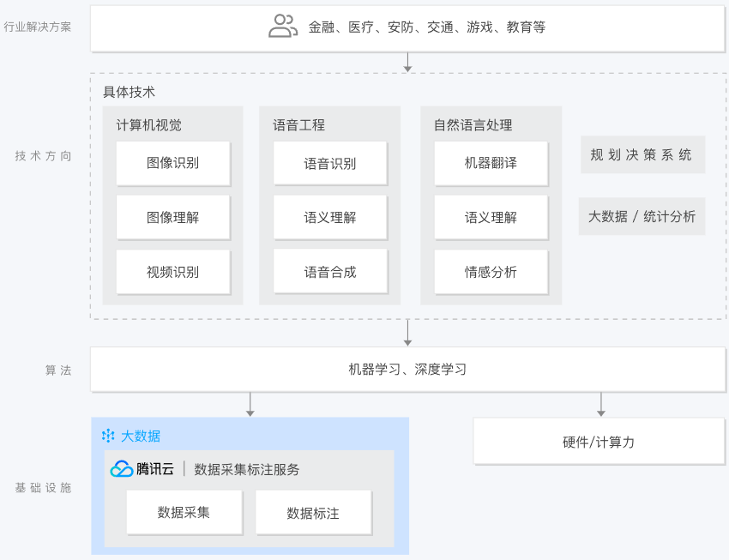Click the users icon beside 金融、医疗
The width and height of the screenshot is (729, 560).
tap(283, 26)
